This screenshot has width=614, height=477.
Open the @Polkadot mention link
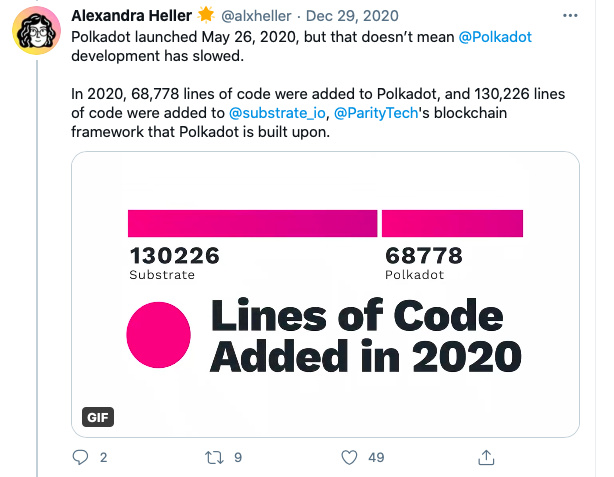[495, 37]
